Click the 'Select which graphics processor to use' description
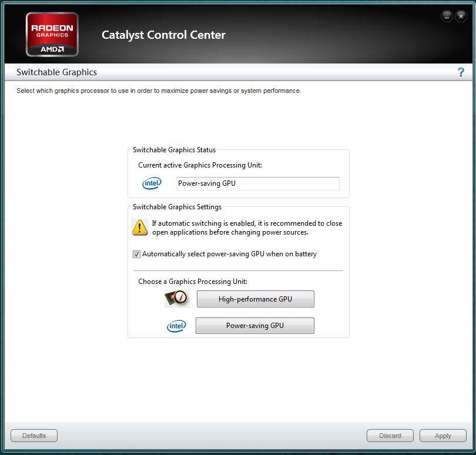 pyautogui.click(x=159, y=91)
